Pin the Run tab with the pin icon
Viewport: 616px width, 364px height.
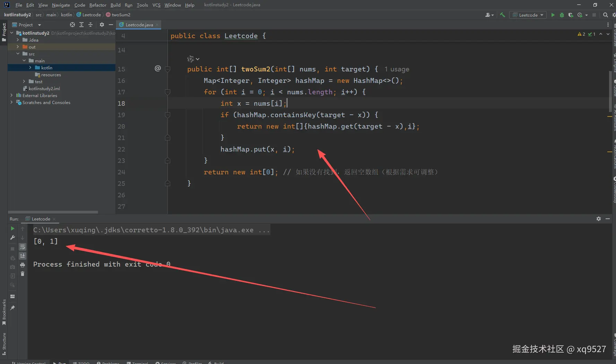12,307
